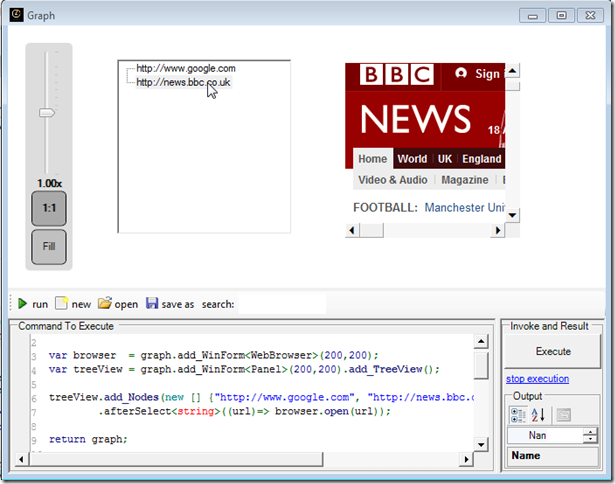Click the browser horizontal scroll left arrow
615x484 pixels.
(x=352, y=230)
